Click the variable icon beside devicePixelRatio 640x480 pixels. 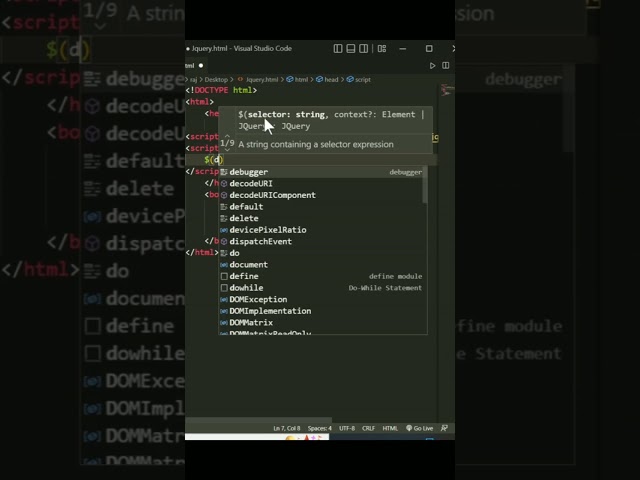pos(224,230)
